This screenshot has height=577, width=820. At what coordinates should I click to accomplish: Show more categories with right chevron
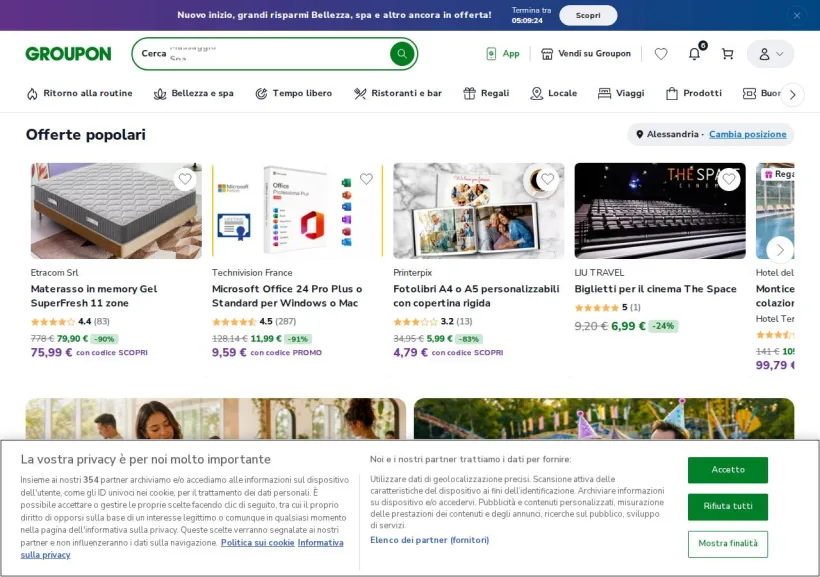(x=792, y=95)
